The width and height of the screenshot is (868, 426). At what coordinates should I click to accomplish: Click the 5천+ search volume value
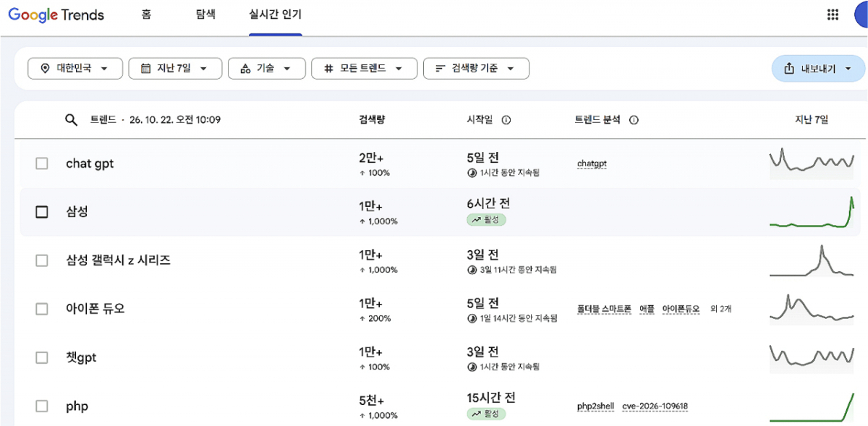click(370, 401)
